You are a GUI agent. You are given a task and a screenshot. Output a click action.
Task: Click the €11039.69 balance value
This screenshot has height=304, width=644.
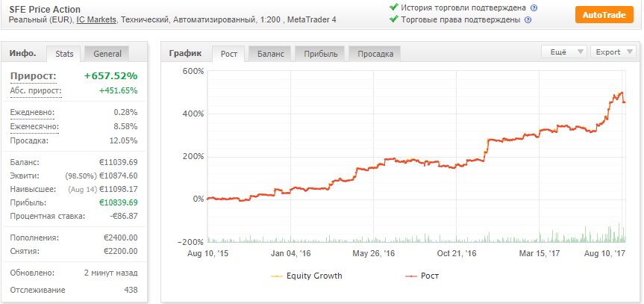(x=117, y=163)
